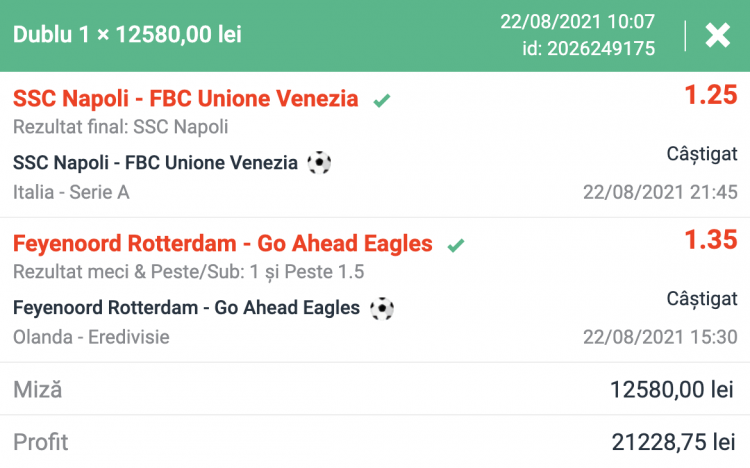This screenshot has height=468, width=750.
Task: Click Câștigat status of Napoli bet
Action: coord(702,154)
